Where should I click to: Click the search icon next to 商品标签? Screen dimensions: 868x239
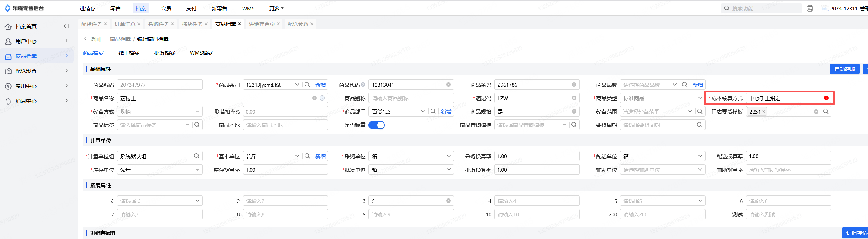click(197, 125)
